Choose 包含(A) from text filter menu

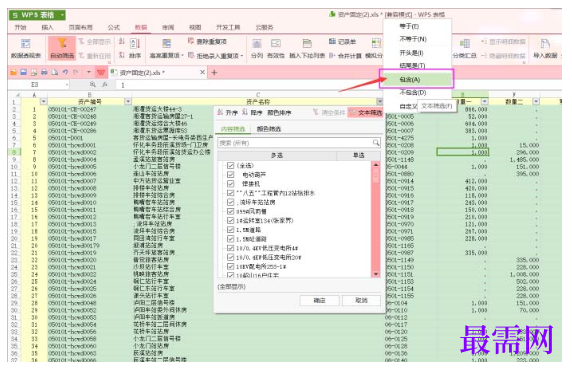click(x=416, y=79)
